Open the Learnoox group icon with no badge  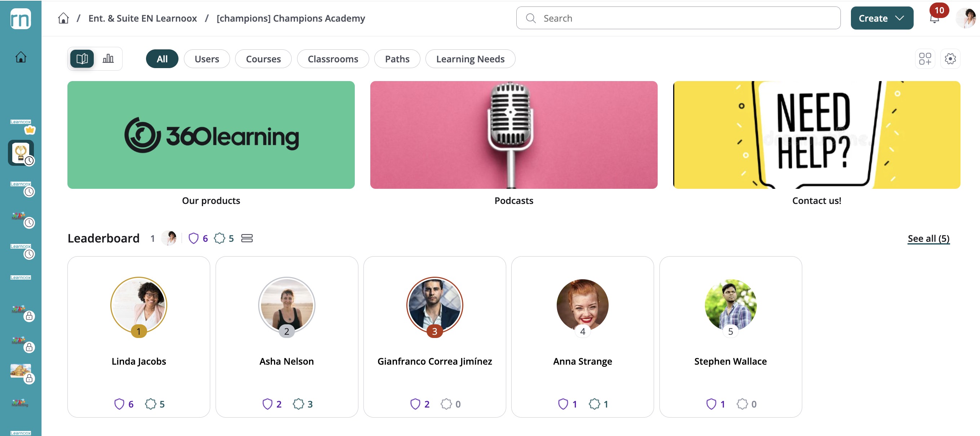pos(21,277)
